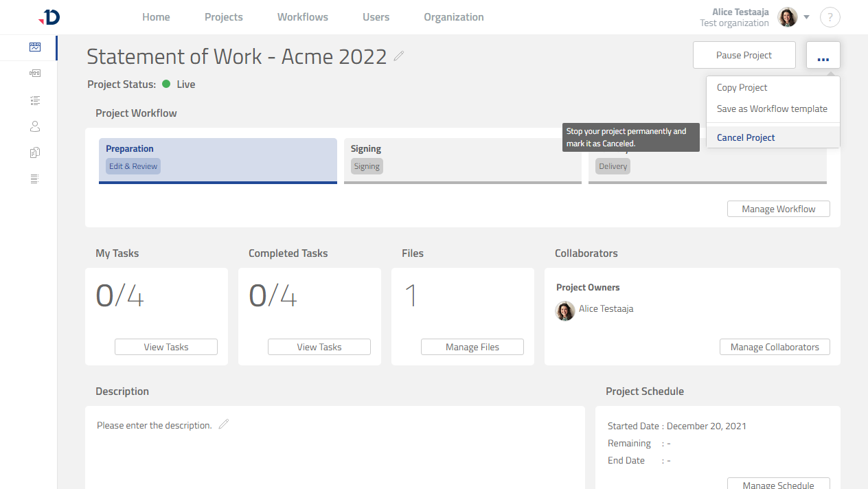Open the task list icon in the sidebar

click(x=35, y=100)
